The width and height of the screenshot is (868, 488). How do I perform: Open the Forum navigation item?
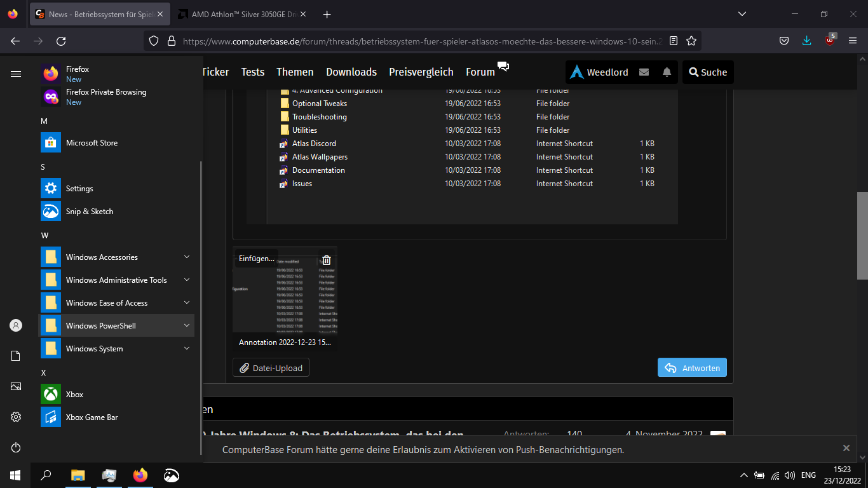(480, 72)
